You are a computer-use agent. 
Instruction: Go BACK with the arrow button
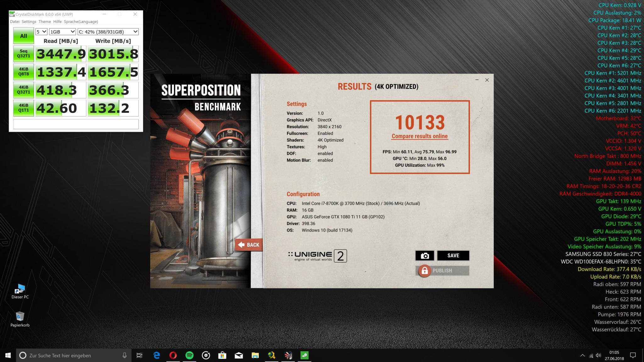249,245
